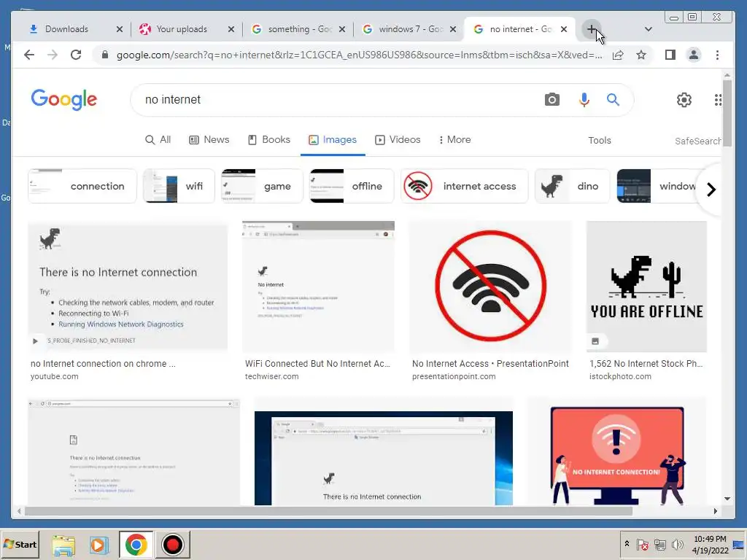Click horizontal scrollbar right arrow

[x=715, y=511]
